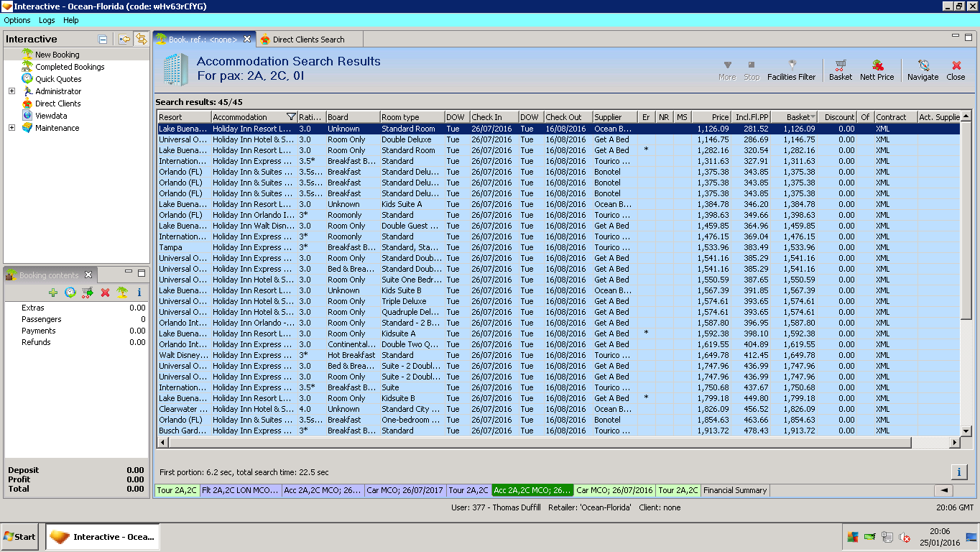Open the Help menu
980x552 pixels.
point(70,20)
